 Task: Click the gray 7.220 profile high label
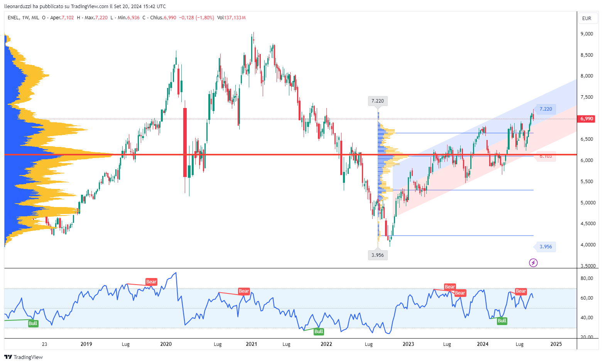pos(378,101)
